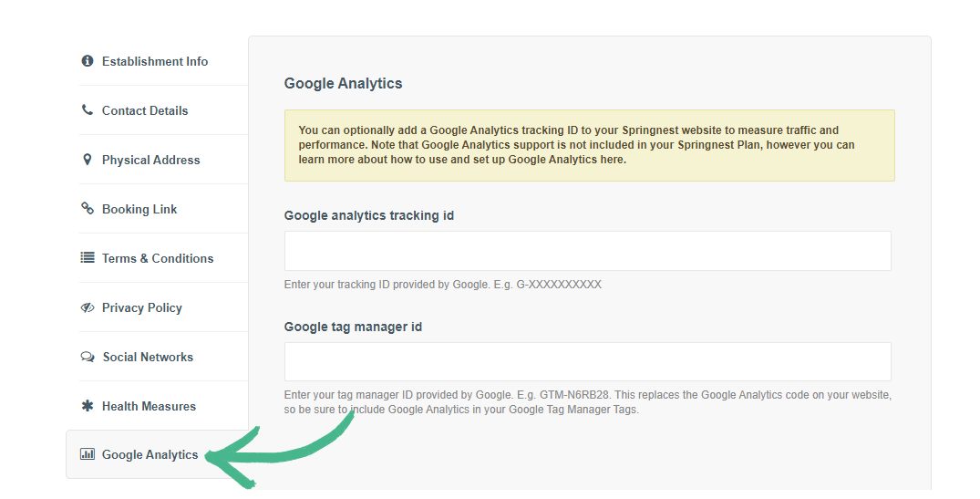Switch to the Contact Details tab

click(145, 110)
